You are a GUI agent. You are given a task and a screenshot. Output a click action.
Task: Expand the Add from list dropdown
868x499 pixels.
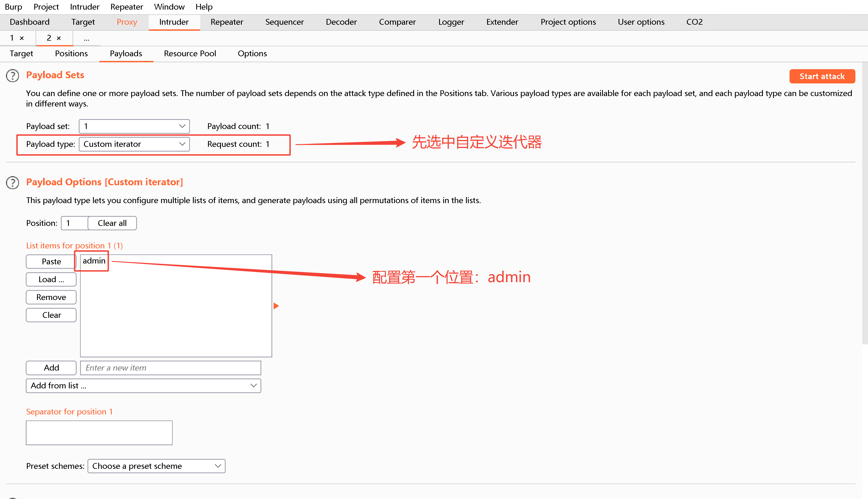[x=143, y=386]
